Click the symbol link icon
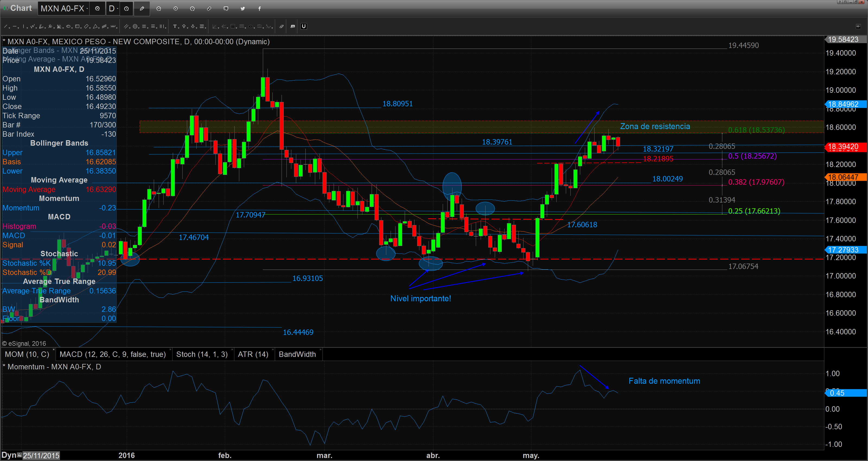Viewport: 868px width, 461px height. 209,8
